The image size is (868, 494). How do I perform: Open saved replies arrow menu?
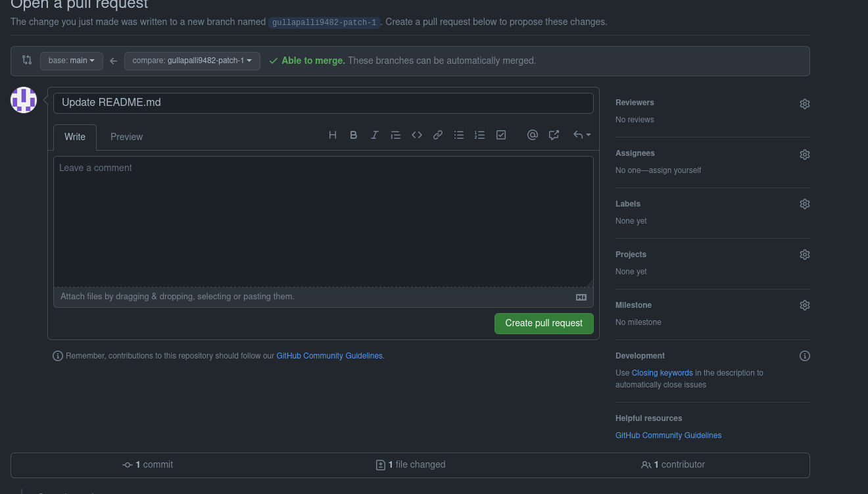tap(582, 135)
